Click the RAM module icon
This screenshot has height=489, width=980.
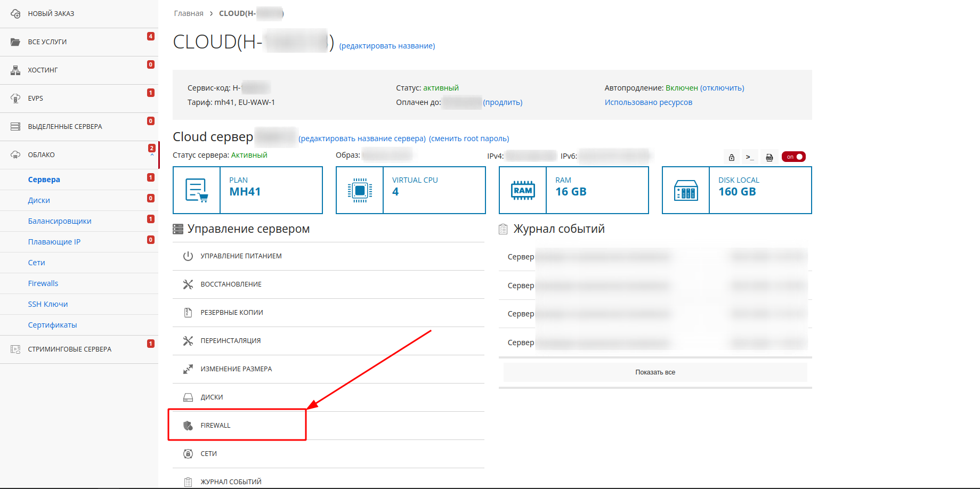523,190
